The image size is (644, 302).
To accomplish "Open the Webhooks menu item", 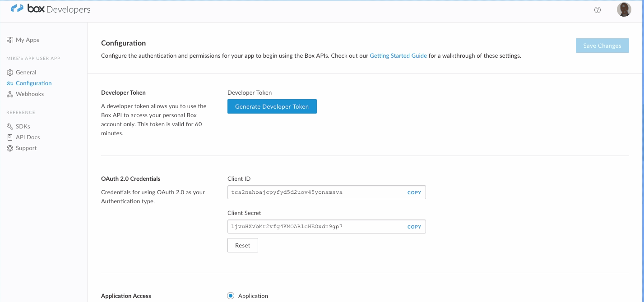I will click(30, 94).
